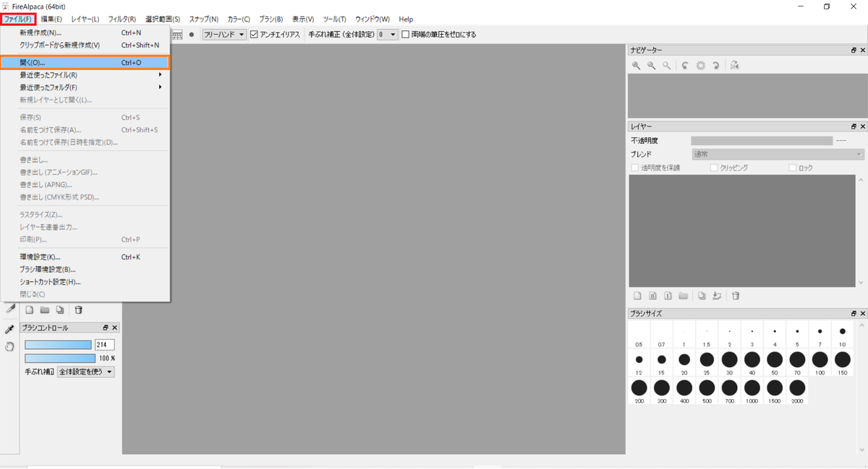Check 透明度を保護 in the Layer panel
Viewport: 868px width, 469px height.
click(x=635, y=168)
